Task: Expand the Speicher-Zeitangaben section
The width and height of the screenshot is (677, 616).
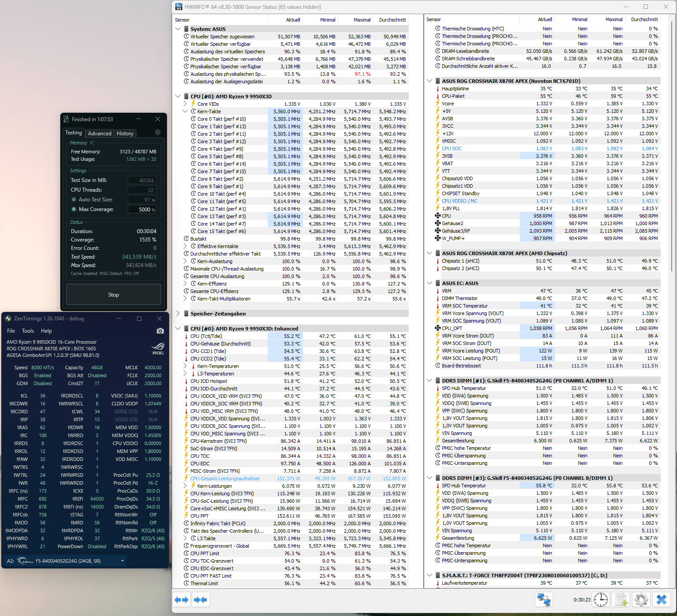Action: tap(178, 314)
